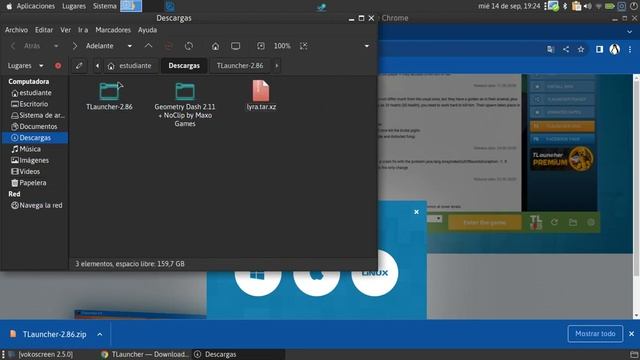Image resolution: width=640 pixels, height=360 pixels.
Task: Expand Chrome tab search chevron
Action: (x=630, y=32)
